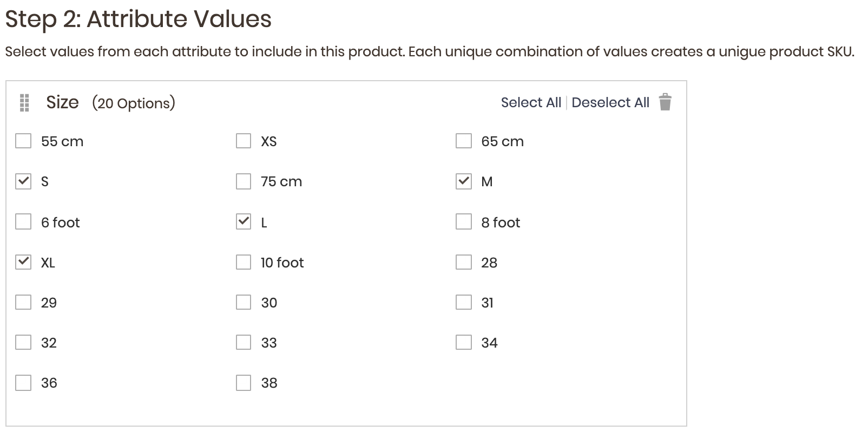Tick the 75 cm checkbox
This screenshot has height=431, width=868.
[244, 181]
